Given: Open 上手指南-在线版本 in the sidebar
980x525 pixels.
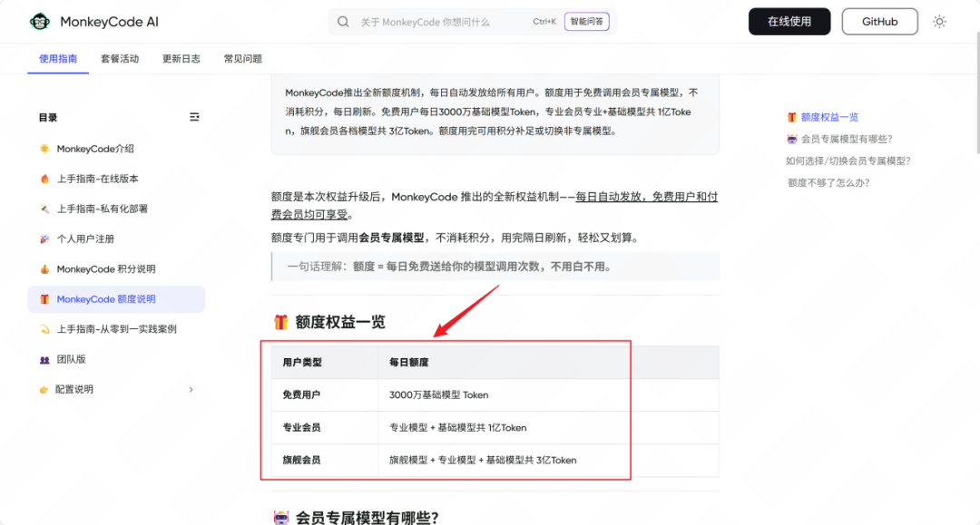Looking at the screenshot, I should click(x=116, y=179).
